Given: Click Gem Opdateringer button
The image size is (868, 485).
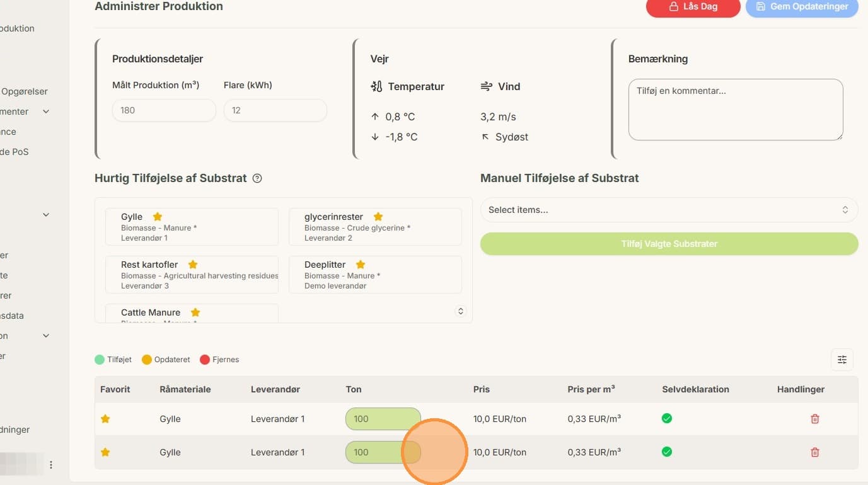Looking at the screenshot, I should (802, 7).
